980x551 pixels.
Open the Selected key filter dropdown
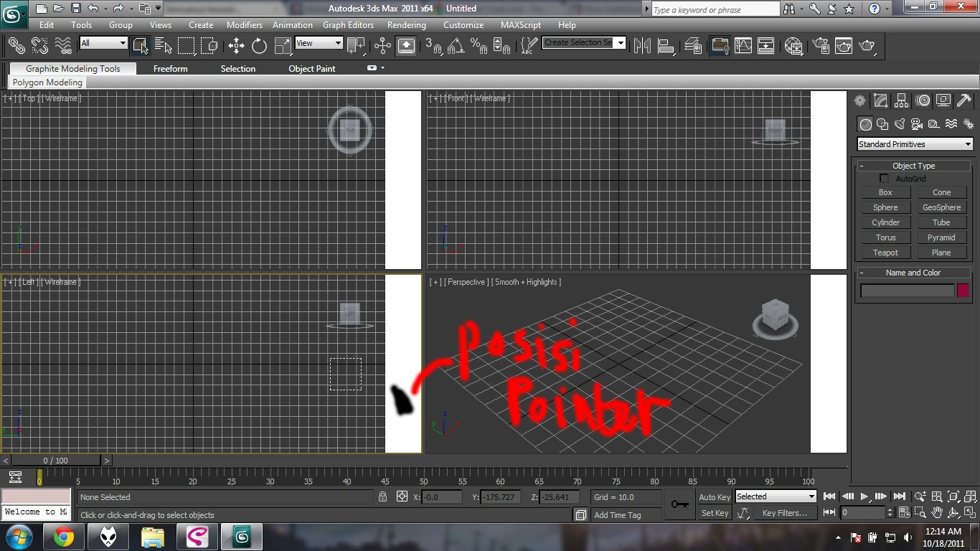(x=776, y=496)
